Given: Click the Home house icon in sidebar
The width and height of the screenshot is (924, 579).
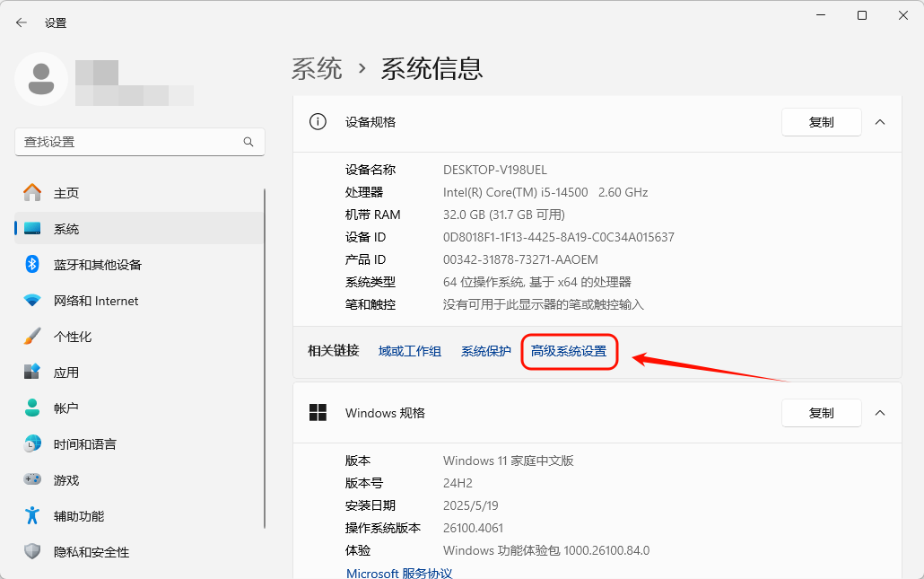Looking at the screenshot, I should click(32, 192).
